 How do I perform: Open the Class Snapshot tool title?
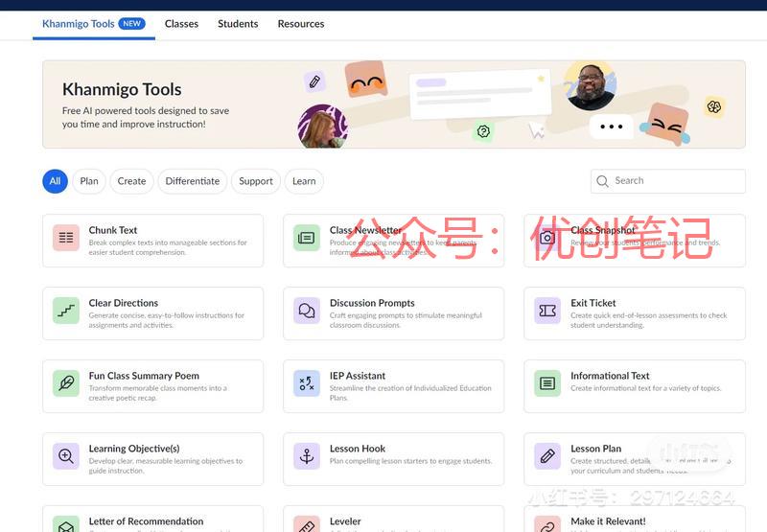(x=603, y=230)
